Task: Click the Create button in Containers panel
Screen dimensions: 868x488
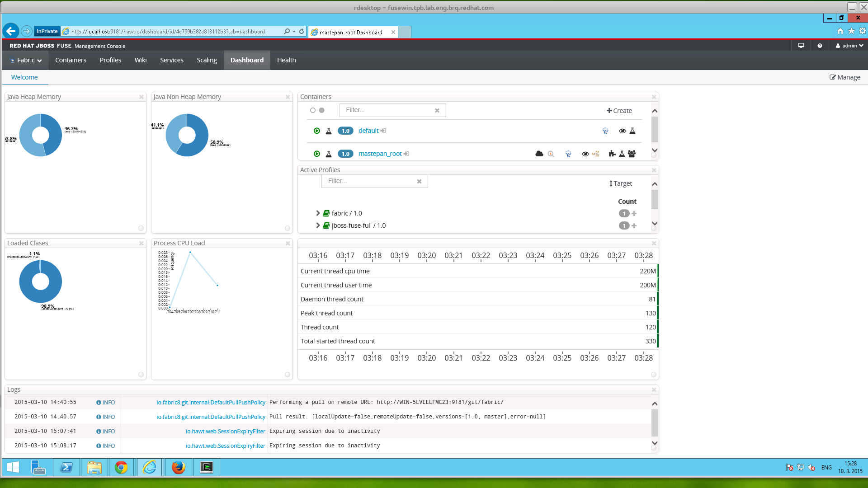Action: tap(619, 111)
